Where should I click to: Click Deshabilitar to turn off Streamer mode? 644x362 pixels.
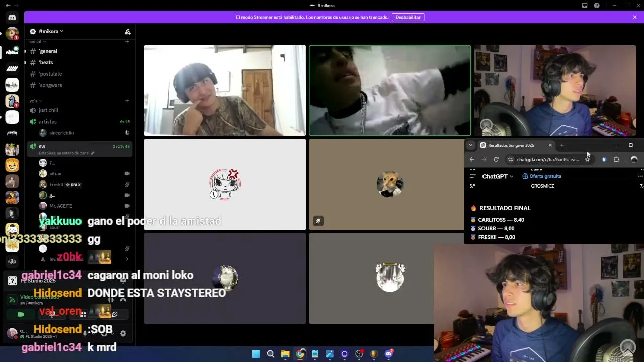click(408, 17)
